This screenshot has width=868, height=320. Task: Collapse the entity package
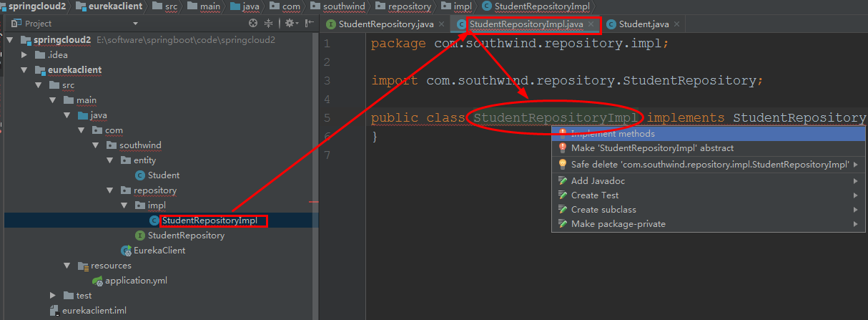[x=110, y=160]
